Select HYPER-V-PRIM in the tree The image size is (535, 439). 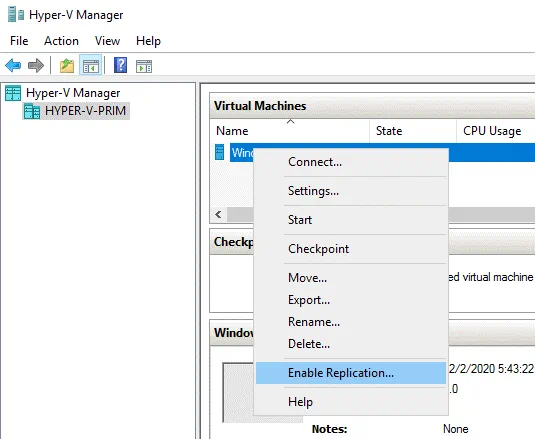pyautogui.click(x=85, y=111)
